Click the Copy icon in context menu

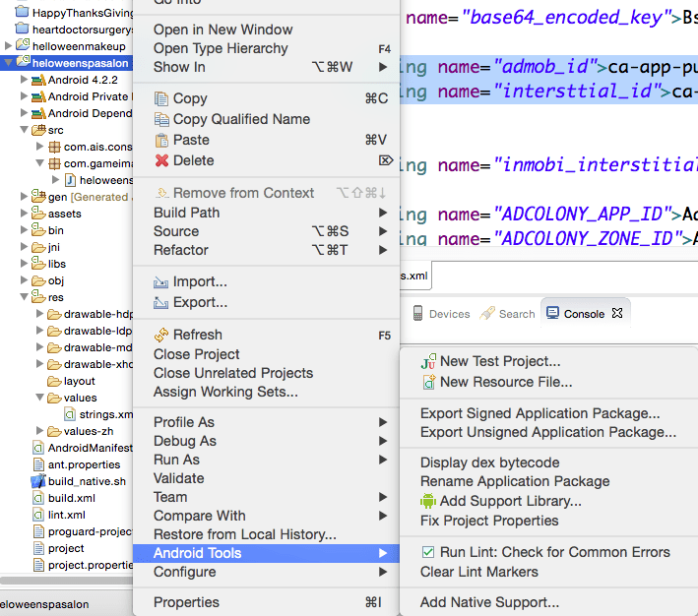(161, 98)
